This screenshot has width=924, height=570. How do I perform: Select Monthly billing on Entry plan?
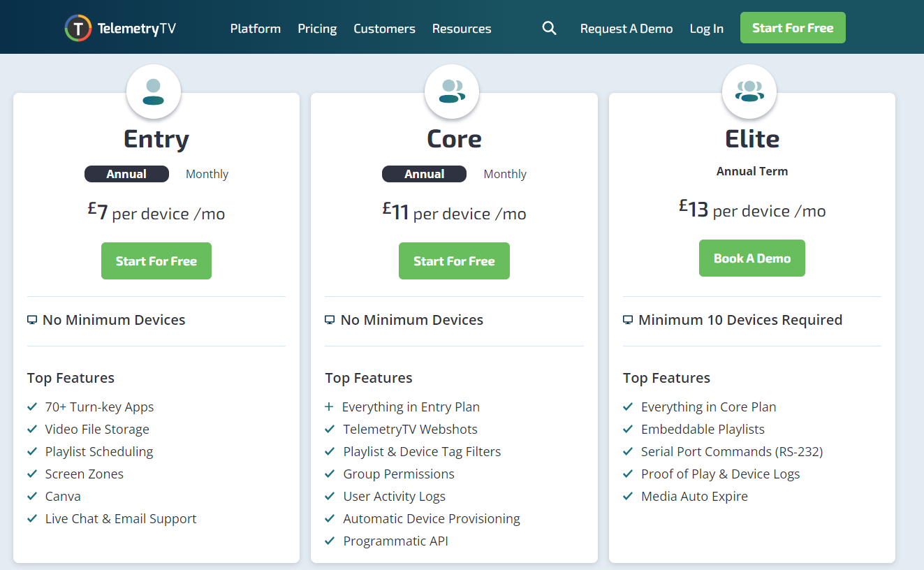pyautogui.click(x=207, y=174)
